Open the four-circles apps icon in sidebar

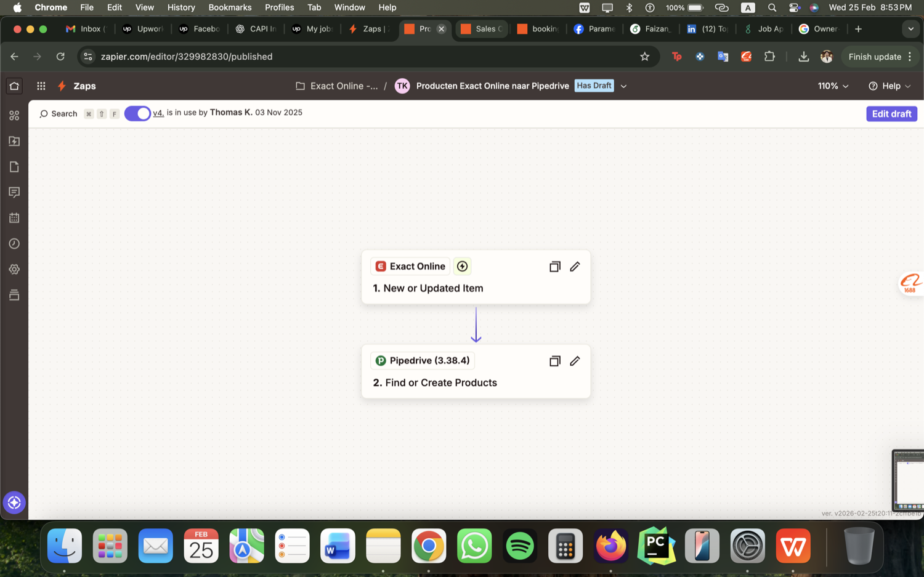pos(14,116)
